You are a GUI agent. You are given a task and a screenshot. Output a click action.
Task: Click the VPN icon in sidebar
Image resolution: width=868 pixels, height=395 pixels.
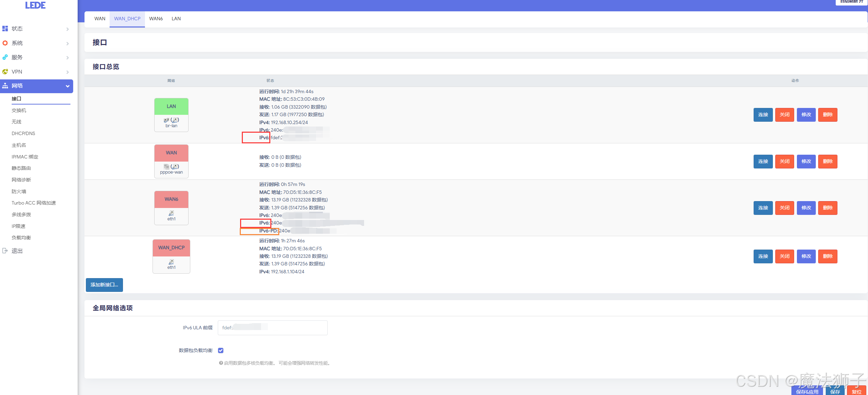point(5,72)
